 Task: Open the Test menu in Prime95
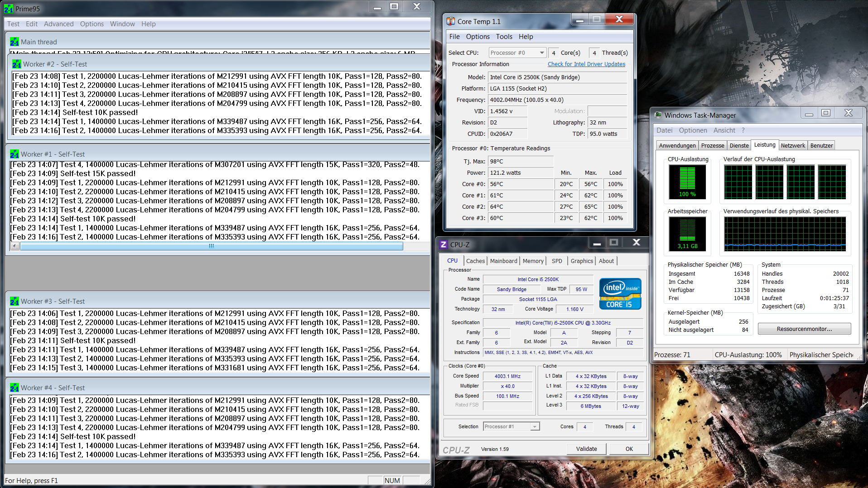point(13,24)
